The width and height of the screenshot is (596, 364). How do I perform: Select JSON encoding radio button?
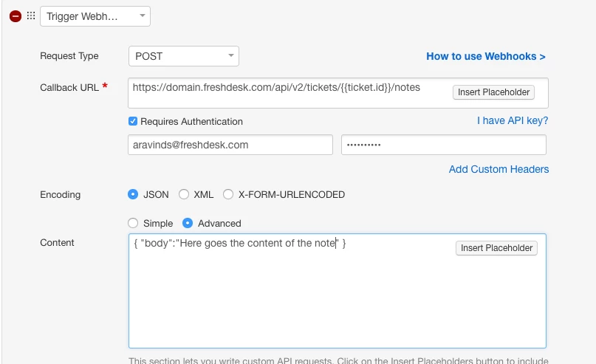pyautogui.click(x=133, y=194)
